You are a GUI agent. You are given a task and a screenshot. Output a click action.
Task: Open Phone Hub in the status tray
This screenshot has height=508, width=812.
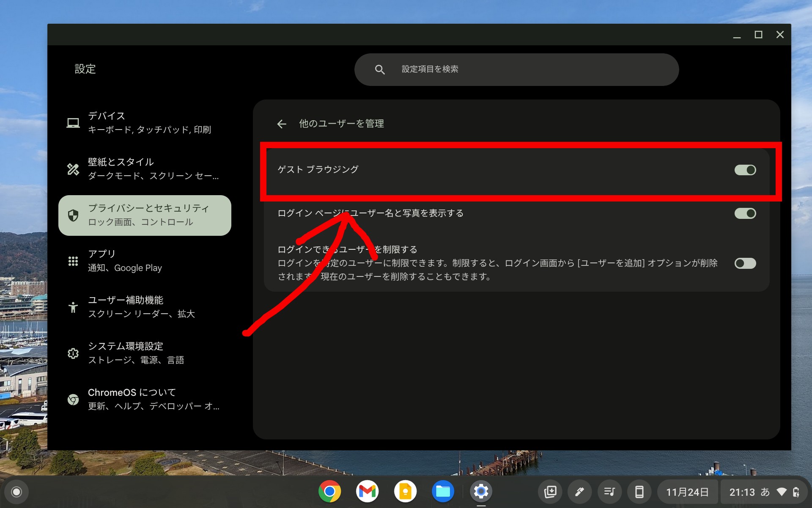click(639, 491)
